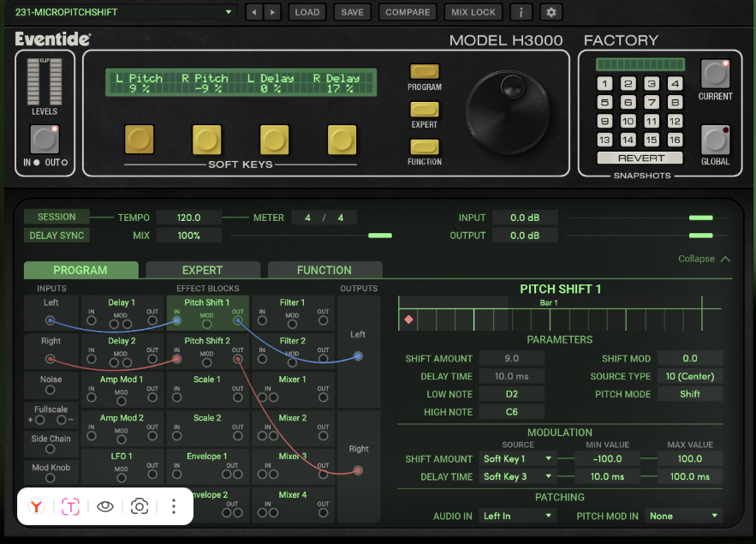
Task: Open the three-dots more menu
Action: click(x=174, y=506)
